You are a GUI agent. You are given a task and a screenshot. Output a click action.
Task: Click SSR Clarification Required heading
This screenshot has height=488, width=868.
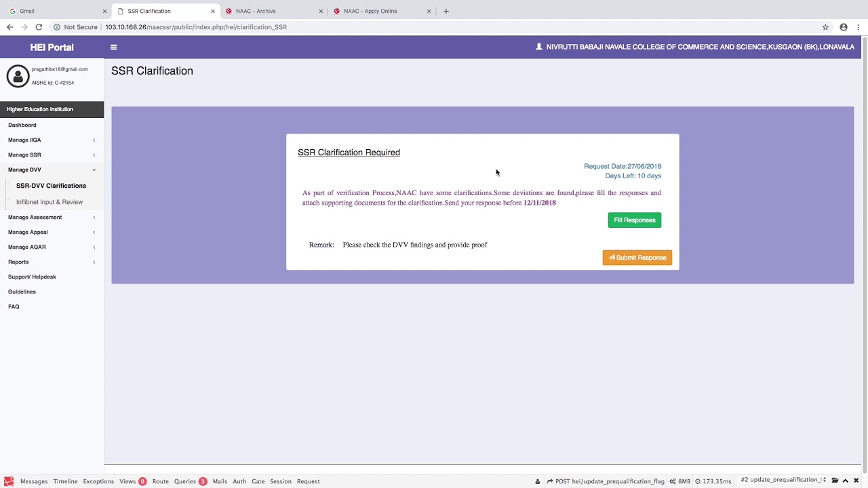[349, 152]
